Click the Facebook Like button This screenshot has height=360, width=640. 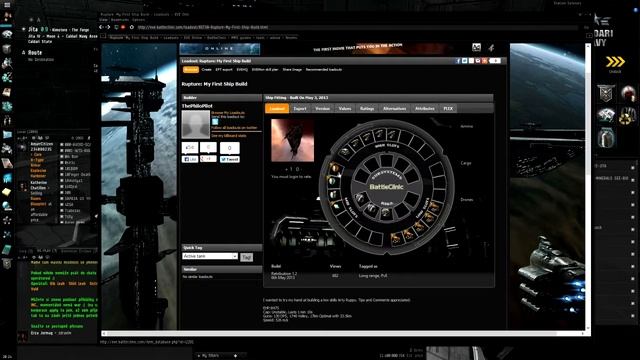190,159
